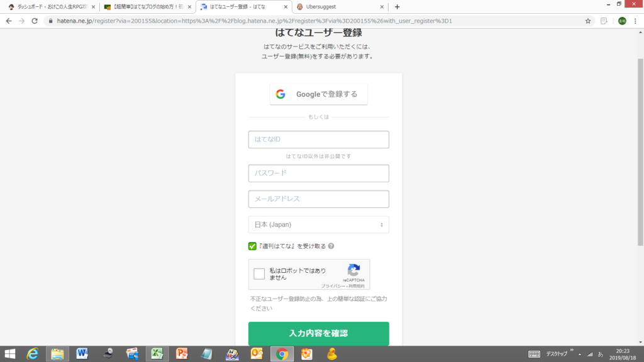Click the browser forward arrow
Viewport: 644px width, 362px height.
(22, 21)
